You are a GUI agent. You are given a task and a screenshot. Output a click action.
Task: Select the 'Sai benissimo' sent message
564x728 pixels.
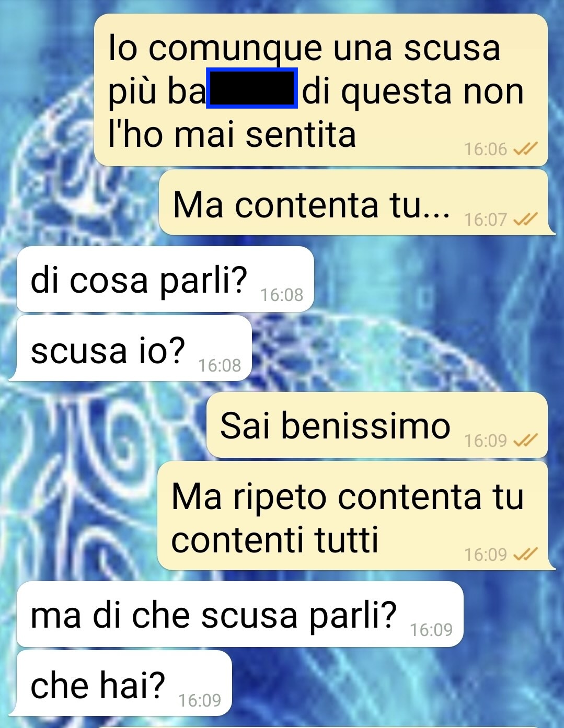pos(377,425)
